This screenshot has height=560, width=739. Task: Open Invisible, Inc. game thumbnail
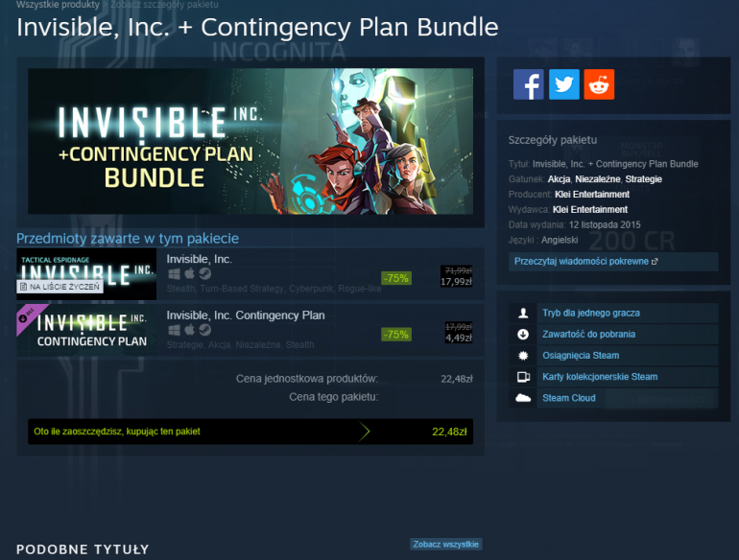pos(86,274)
